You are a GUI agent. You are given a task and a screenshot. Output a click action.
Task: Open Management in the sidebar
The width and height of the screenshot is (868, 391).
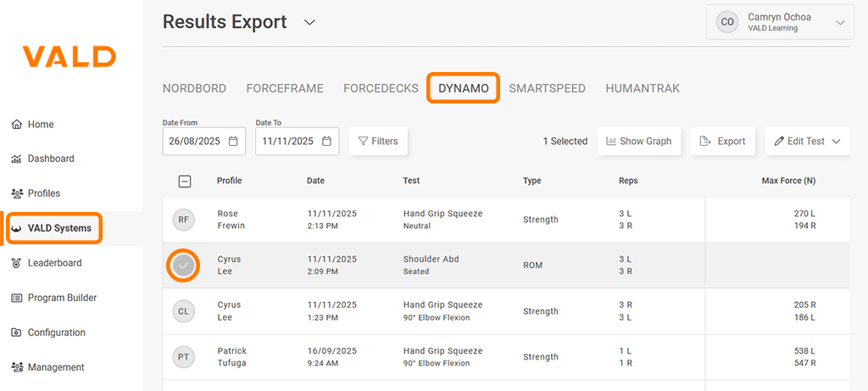(x=48, y=367)
